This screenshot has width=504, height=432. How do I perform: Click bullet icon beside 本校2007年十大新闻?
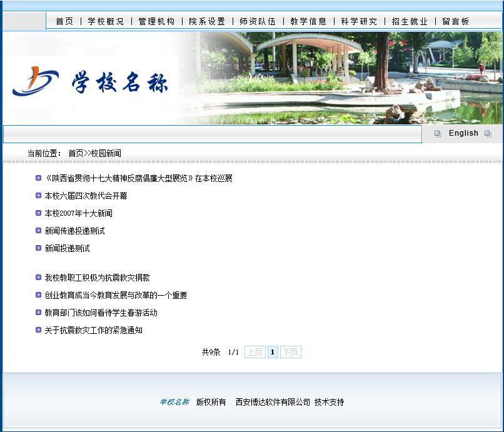click(38, 213)
